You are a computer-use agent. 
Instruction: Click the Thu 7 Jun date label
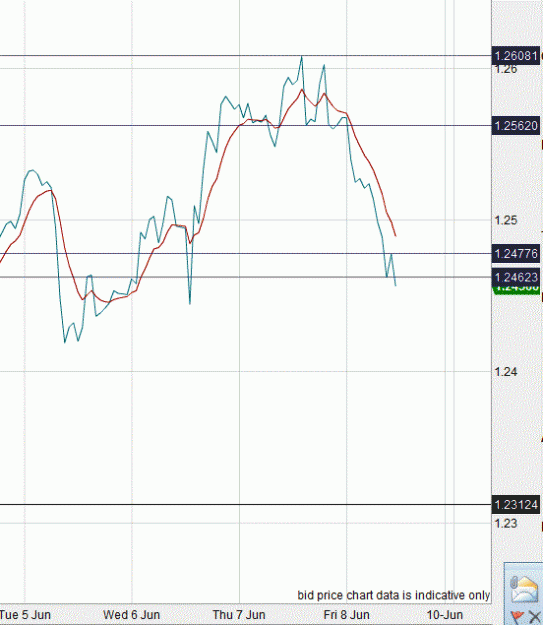point(239,614)
